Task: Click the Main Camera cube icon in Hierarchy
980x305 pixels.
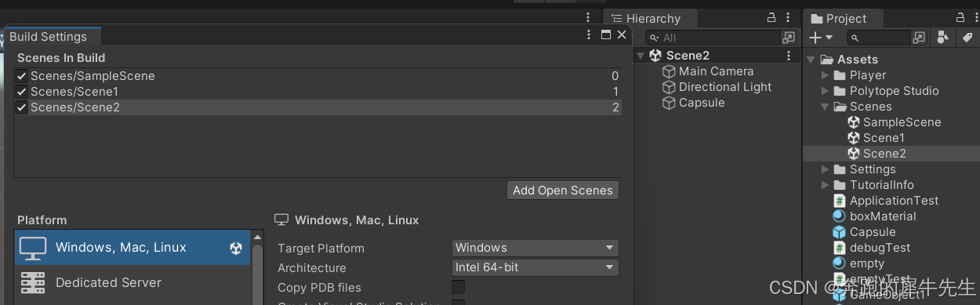Action: [669, 71]
